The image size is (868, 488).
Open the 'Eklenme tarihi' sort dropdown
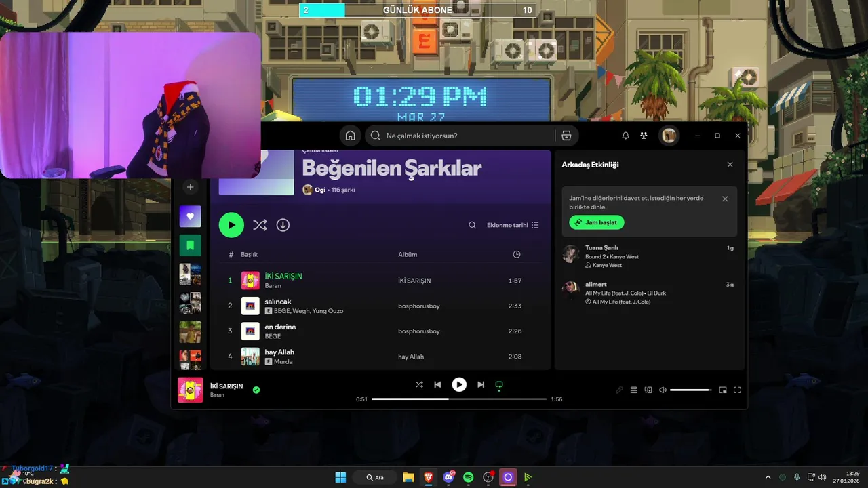click(x=513, y=225)
